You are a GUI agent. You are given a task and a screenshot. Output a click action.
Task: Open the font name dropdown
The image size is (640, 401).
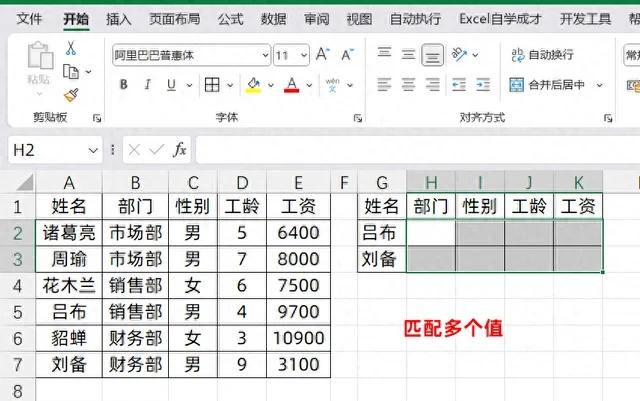pyautogui.click(x=265, y=55)
